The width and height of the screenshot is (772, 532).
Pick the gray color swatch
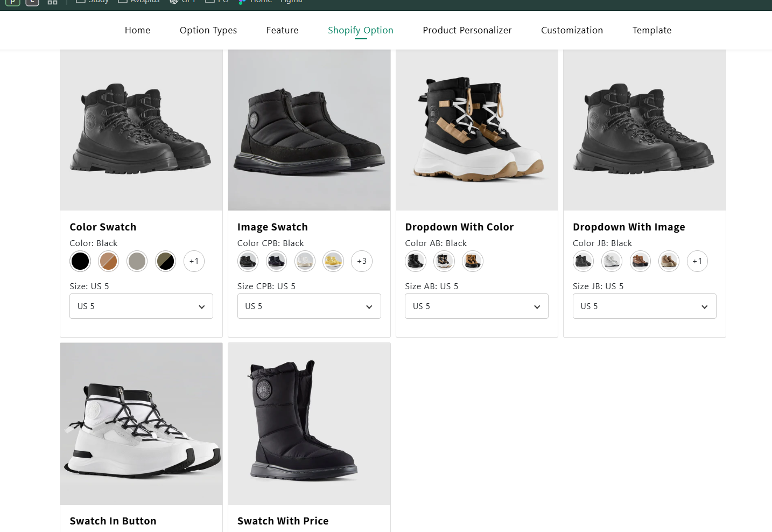pos(137,261)
